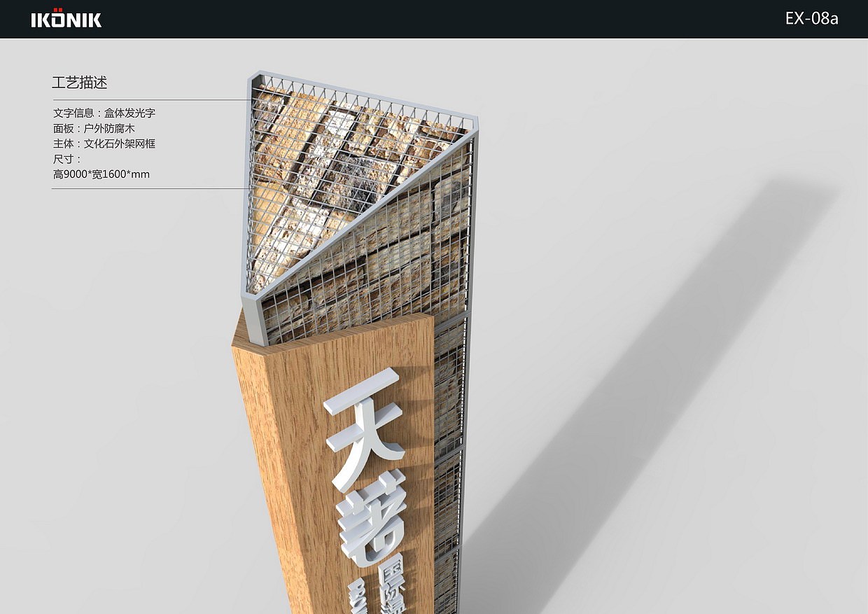Toggle visibility of the 工艺描述 section
This screenshot has height=614, width=868.
tap(80, 83)
